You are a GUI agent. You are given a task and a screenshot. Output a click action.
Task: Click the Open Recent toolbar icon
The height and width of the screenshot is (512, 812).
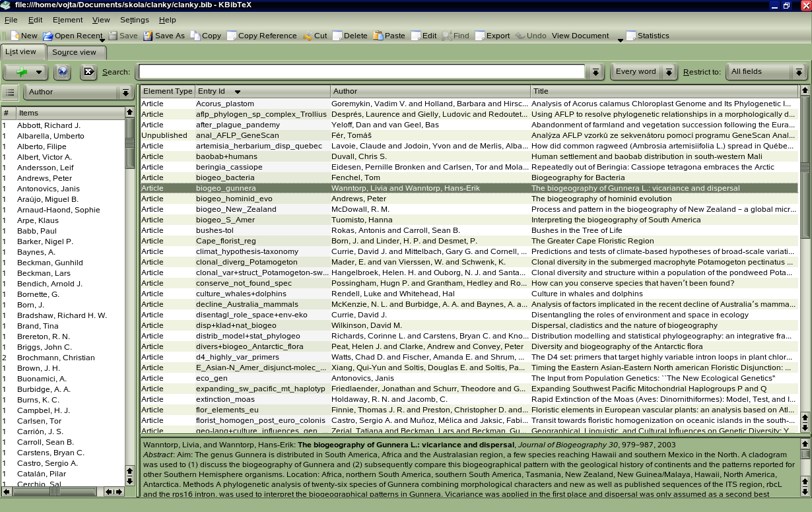48,36
